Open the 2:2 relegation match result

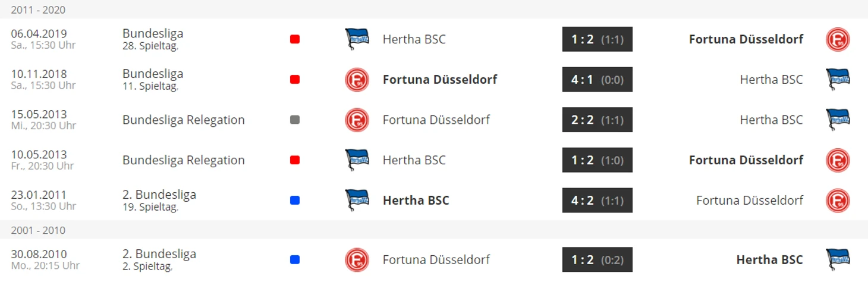pos(597,120)
